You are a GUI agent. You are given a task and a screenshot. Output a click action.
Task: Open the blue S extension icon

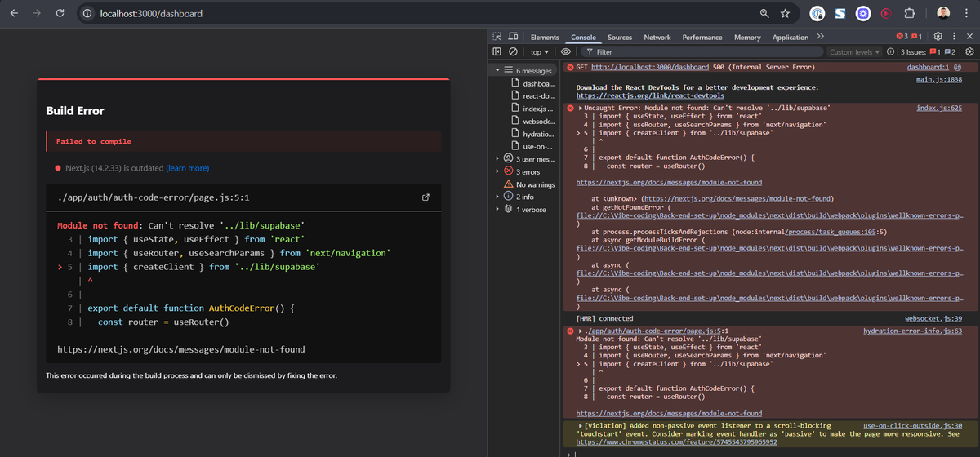point(840,14)
